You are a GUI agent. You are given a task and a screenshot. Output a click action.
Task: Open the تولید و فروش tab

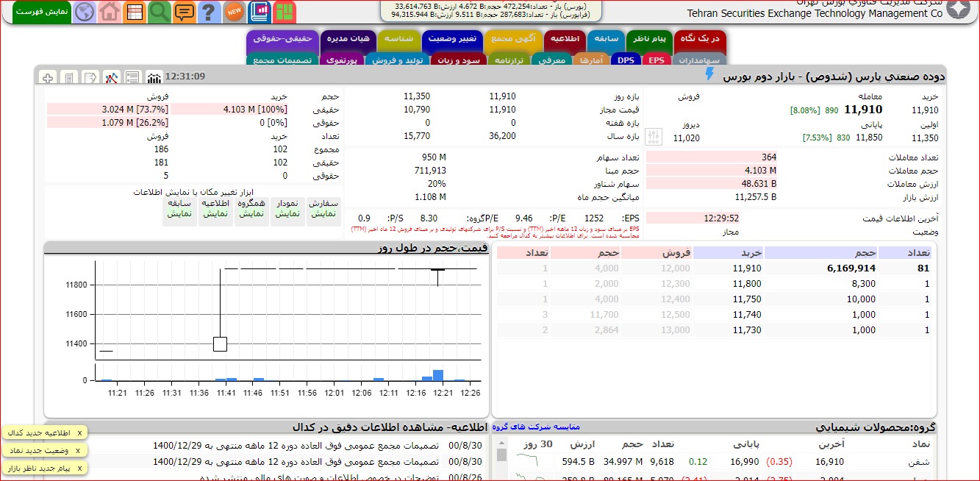coord(397,60)
